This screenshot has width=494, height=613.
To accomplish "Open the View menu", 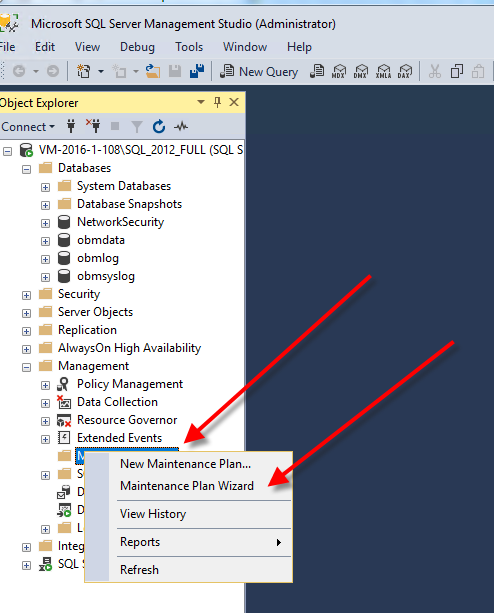I will click(x=88, y=47).
